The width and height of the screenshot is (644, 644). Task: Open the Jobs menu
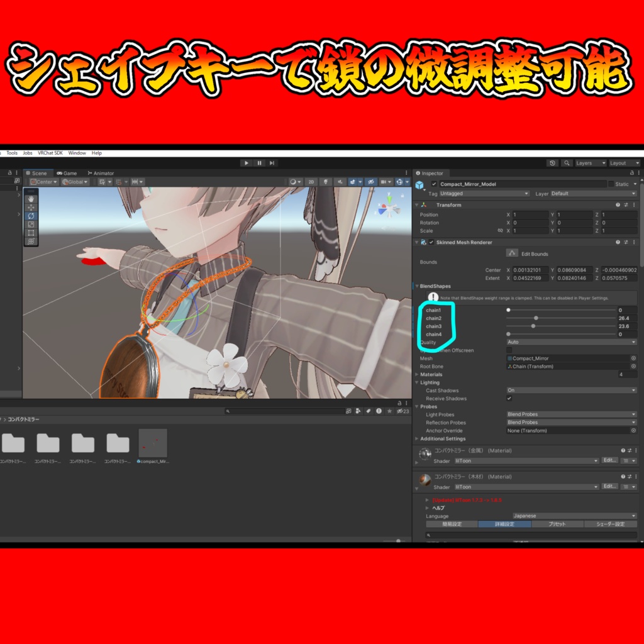pos(28,153)
